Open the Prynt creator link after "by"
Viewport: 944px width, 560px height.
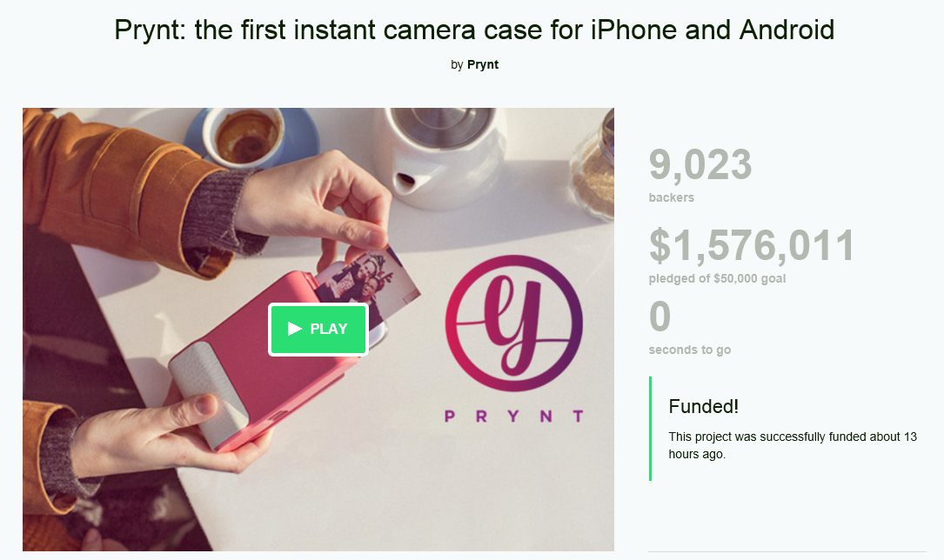(483, 64)
